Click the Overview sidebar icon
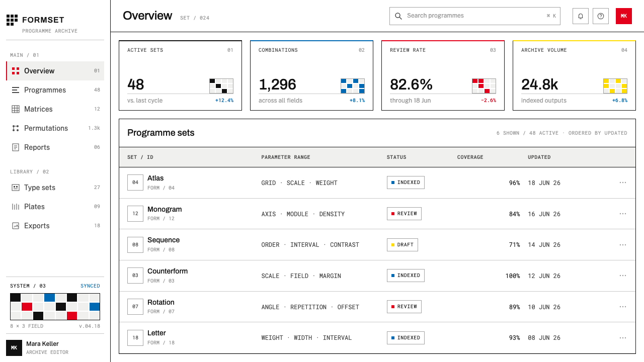 point(16,71)
